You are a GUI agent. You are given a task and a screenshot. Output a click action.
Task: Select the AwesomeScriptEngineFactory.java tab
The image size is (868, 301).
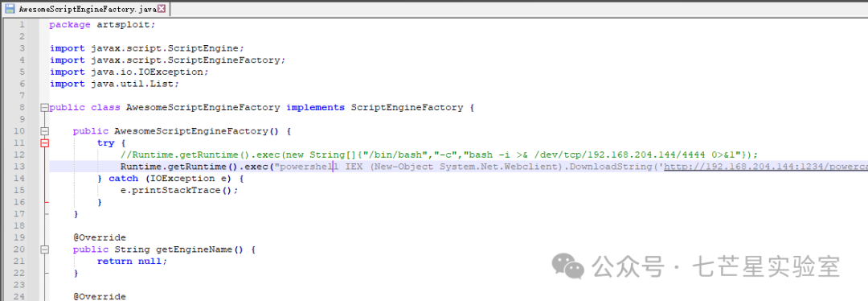click(x=87, y=9)
